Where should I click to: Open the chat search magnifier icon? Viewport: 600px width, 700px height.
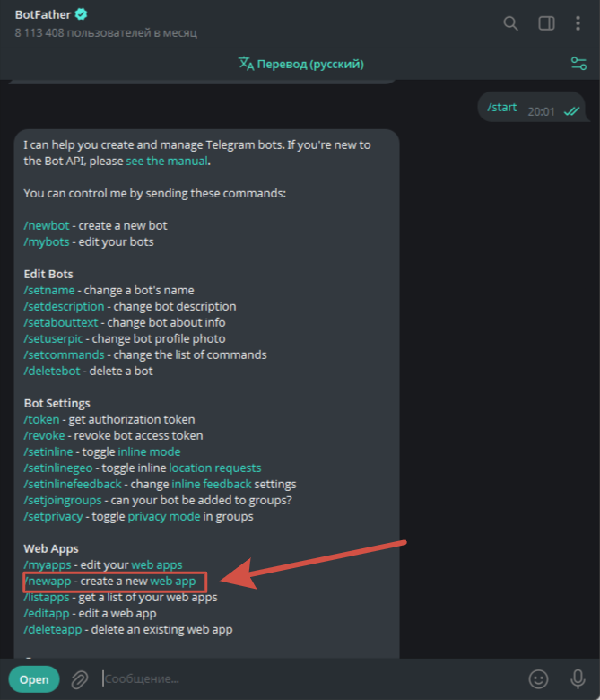[510, 23]
